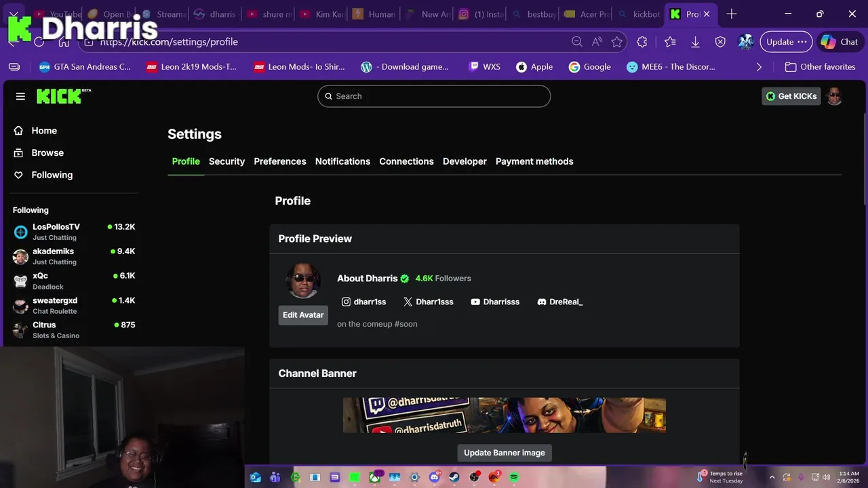Open akademiks followed channel
Screen dimensions: 868x488
pos(74,256)
